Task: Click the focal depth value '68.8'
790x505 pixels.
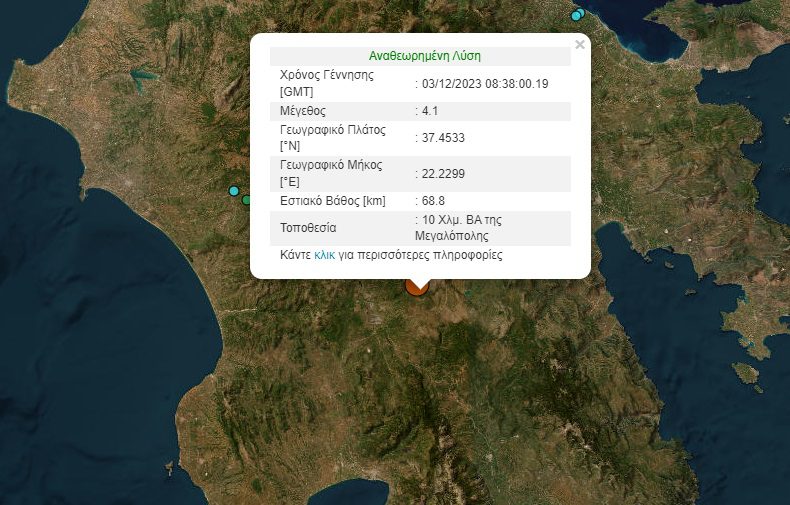Action: click(x=433, y=201)
